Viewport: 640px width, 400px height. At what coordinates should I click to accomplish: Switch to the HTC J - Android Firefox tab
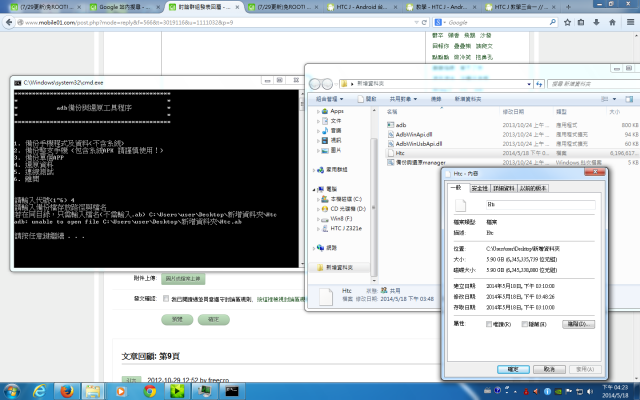[362, 7]
